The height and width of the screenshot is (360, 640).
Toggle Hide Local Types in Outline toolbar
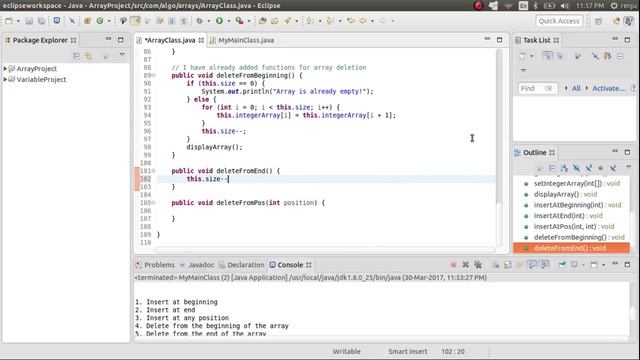(613, 168)
